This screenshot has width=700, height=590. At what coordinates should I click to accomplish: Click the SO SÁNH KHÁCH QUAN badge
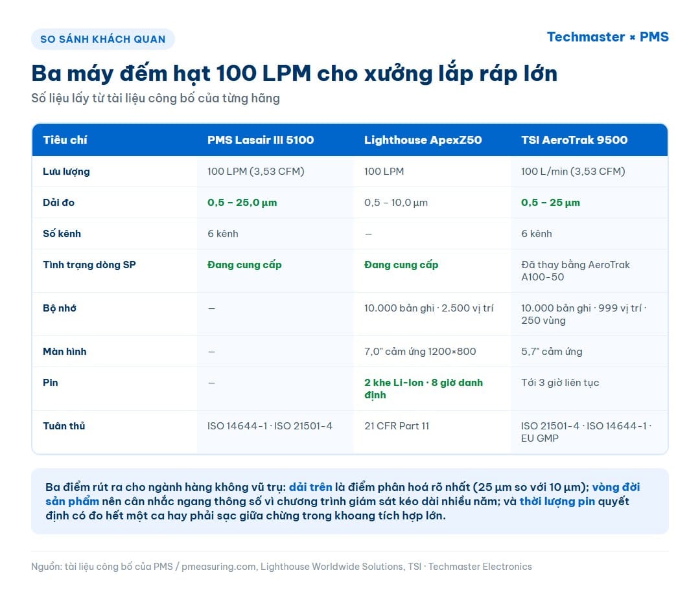pyautogui.click(x=102, y=40)
